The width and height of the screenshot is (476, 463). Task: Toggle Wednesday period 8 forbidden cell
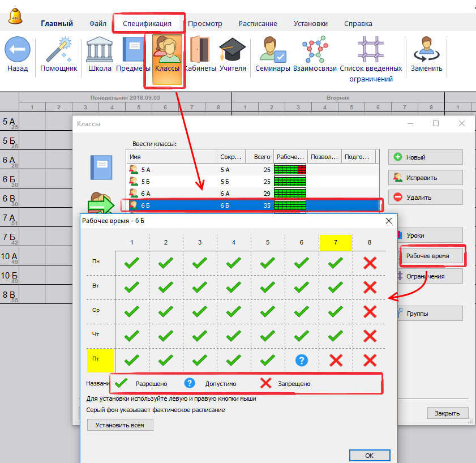[x=370, y=311]
